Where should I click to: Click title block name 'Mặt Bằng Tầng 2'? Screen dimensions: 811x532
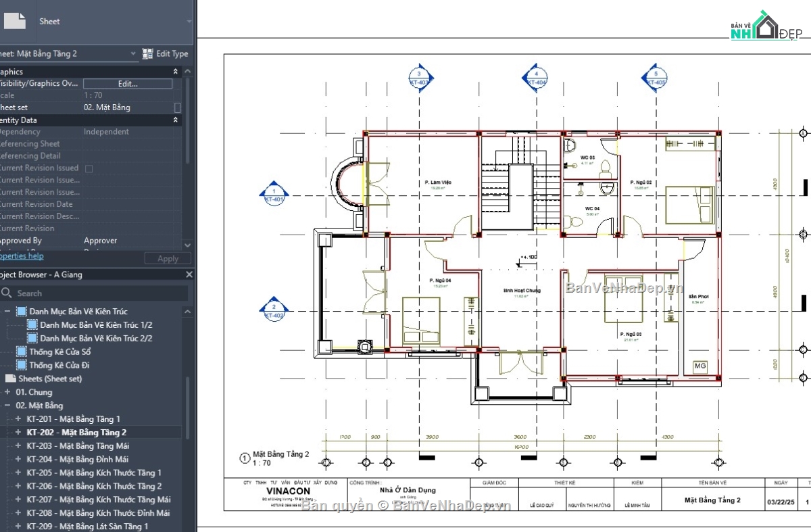712,500
